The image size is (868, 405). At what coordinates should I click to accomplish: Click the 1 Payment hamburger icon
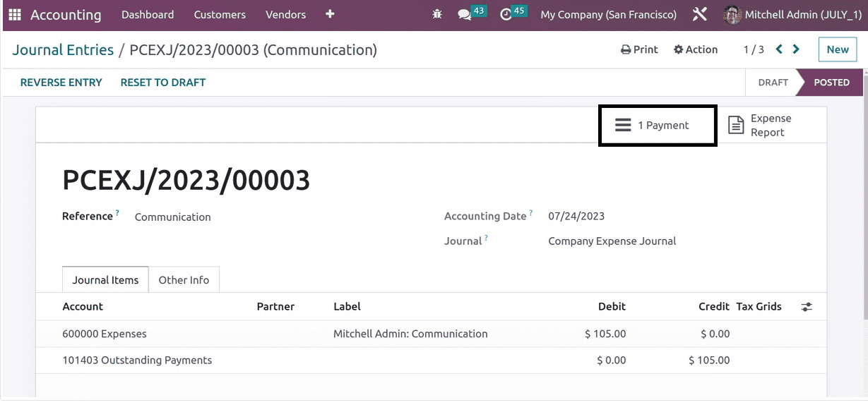[622, 125]
